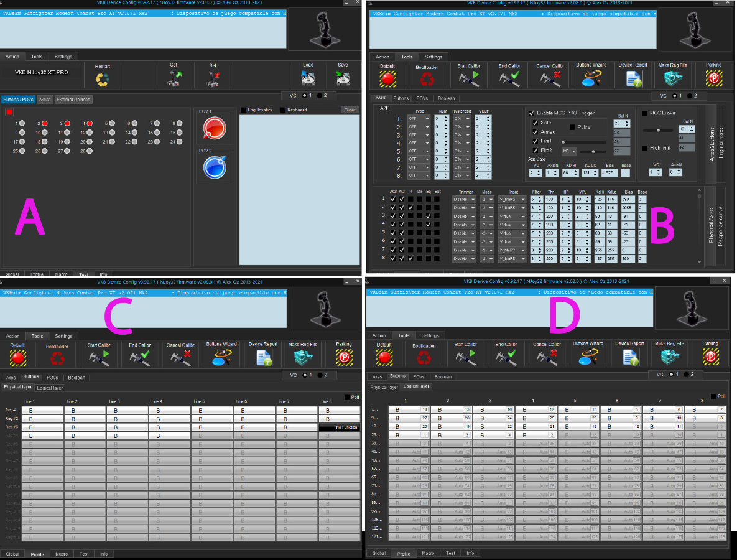Open the Trimmer dropdown for physical axis 1

tap(464, 200)
